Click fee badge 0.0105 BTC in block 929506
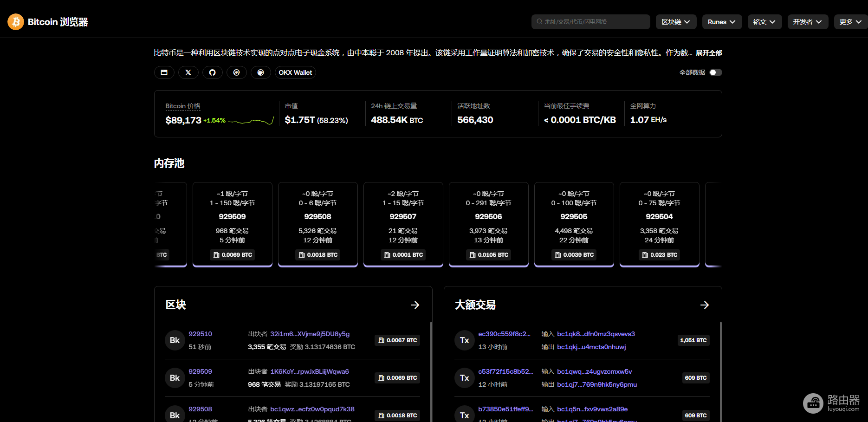This screenshot has height=422, width=868. pyautogui.click(x=489, y=255)
